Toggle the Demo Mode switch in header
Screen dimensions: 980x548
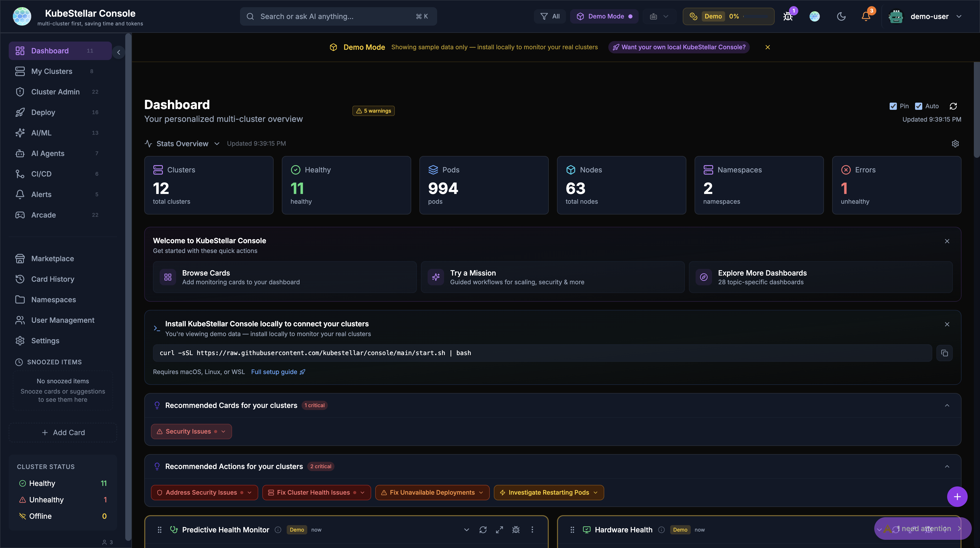click(x=604, y=16)
